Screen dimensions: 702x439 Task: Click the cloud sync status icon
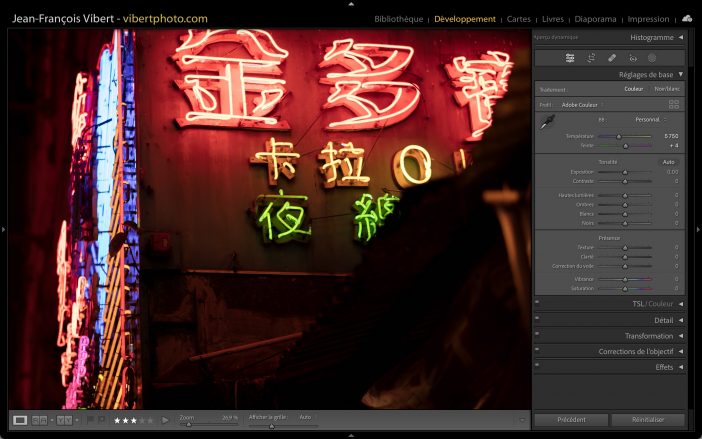(687, 18)
